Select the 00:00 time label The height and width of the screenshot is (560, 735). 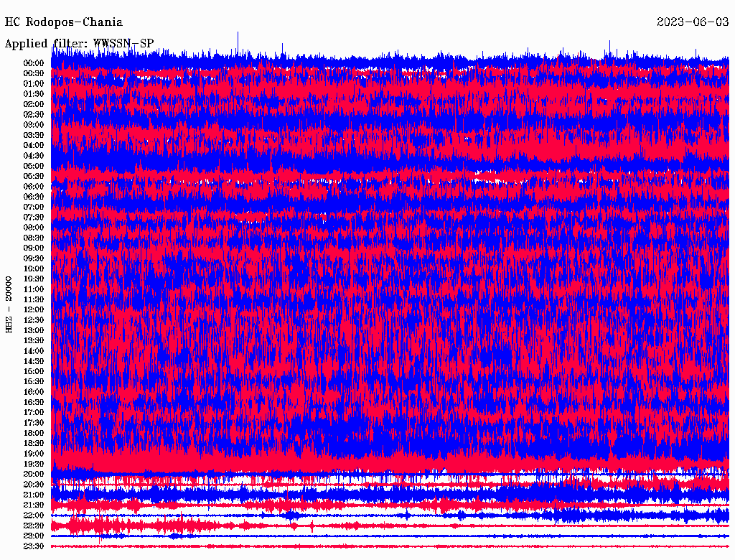tap(34, 63)
